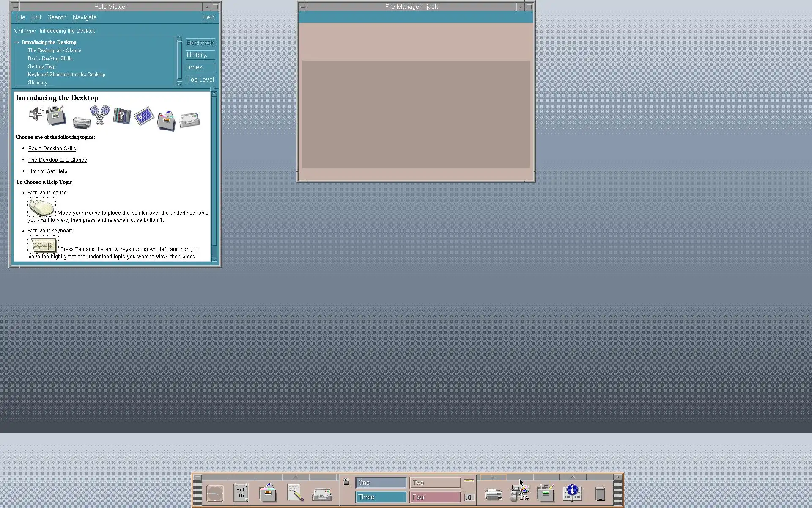Open the Search menu in Help Viewer
812x508 pixels.
(57, 17)
